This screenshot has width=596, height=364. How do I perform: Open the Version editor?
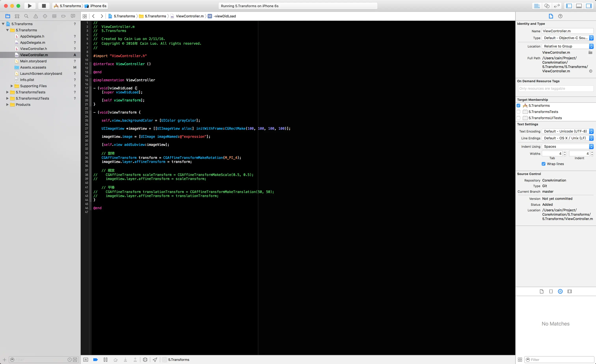(x=557, y=6)
